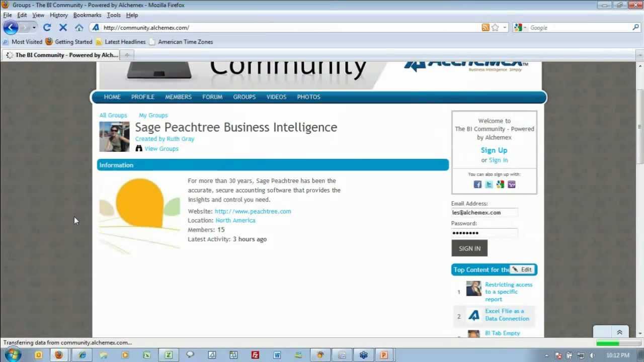This screenshot has width=644, height=362.
Task: Show hidden system tray icons arrow
Action: click(x=547, y=355)
